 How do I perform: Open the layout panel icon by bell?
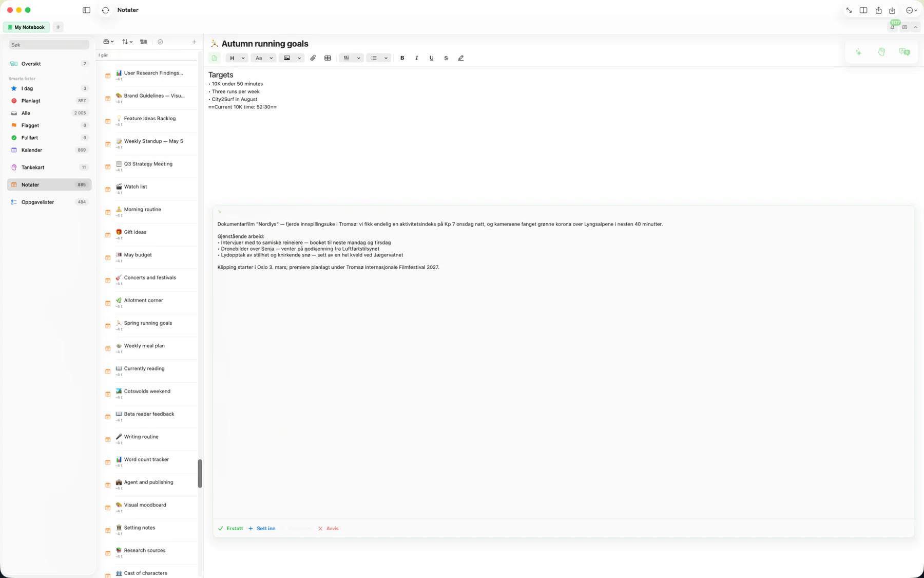(904, 27)
